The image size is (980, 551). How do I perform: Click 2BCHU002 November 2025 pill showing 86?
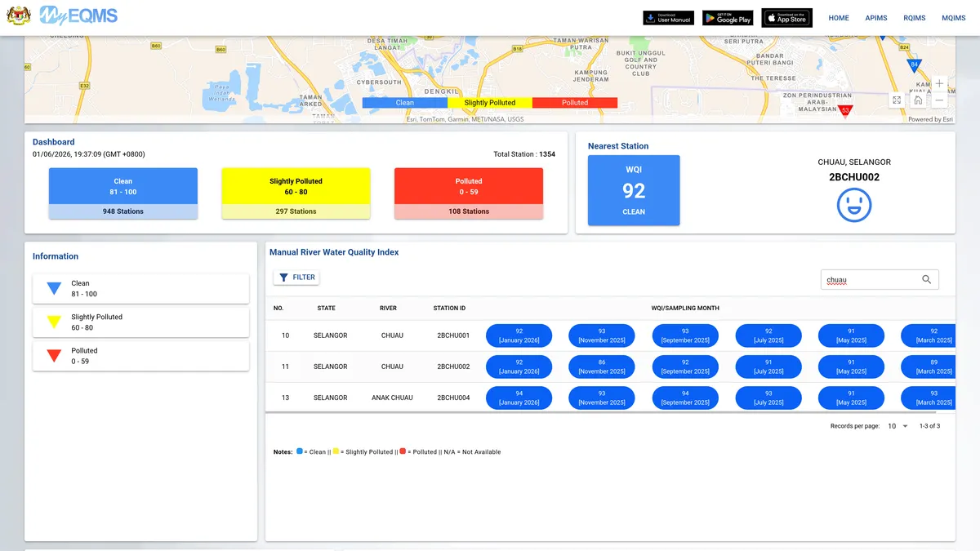click(x=602, y=367)
